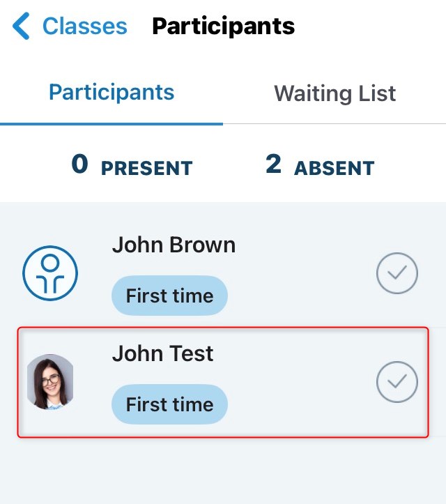Click blank space right of John Test's badge
Image resolution: width=446 pixels, height=504 pixels.
300,404
